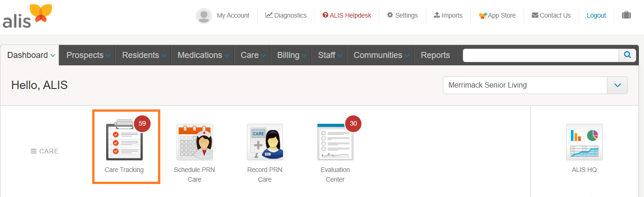644x197 pixels.
Task: Open the ALIS Helpdesk link
Action: coord(347,15)
